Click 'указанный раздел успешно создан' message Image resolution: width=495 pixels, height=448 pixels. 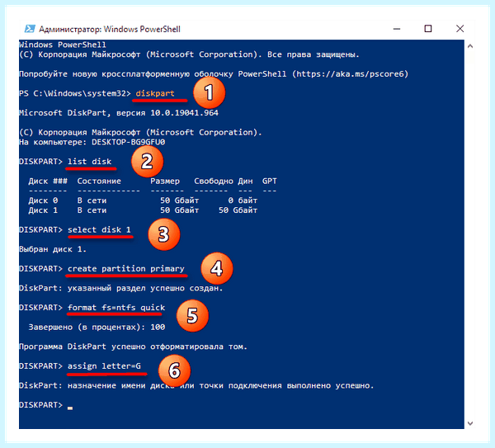145,288
